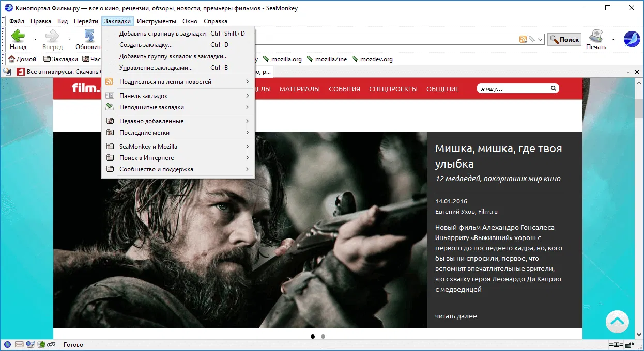Choose Добавить группу вкладок в закладки
The height and width of the screenshot is (351, 644).
coord(178,56)
